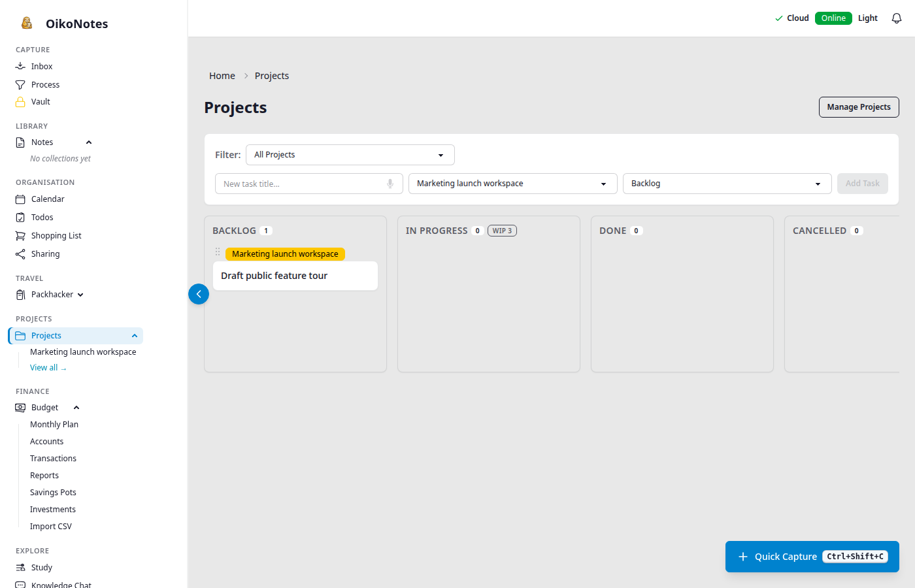This screenshot has height=588, width=915.
Task: Click the microphone icon in task field
Action: (390, 184)
